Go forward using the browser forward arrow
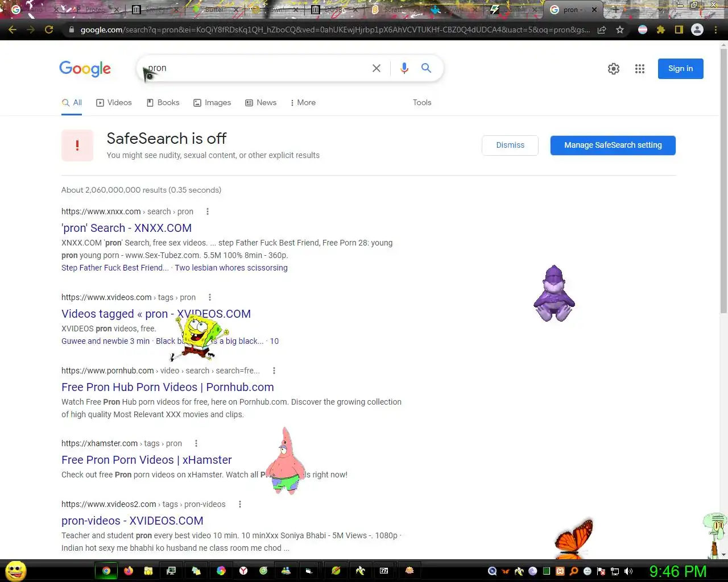Image resolution: width=728 pixels, height=582 pixels. point(31,30)
